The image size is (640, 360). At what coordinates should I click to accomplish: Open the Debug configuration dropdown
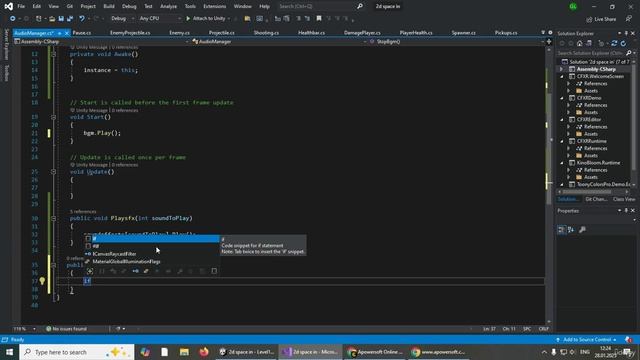pyautogui.click(x=122, y=18)
